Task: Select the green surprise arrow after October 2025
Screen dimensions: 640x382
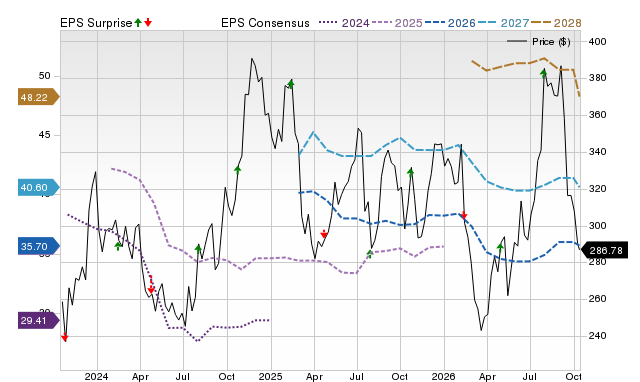Action: [411, 172]
